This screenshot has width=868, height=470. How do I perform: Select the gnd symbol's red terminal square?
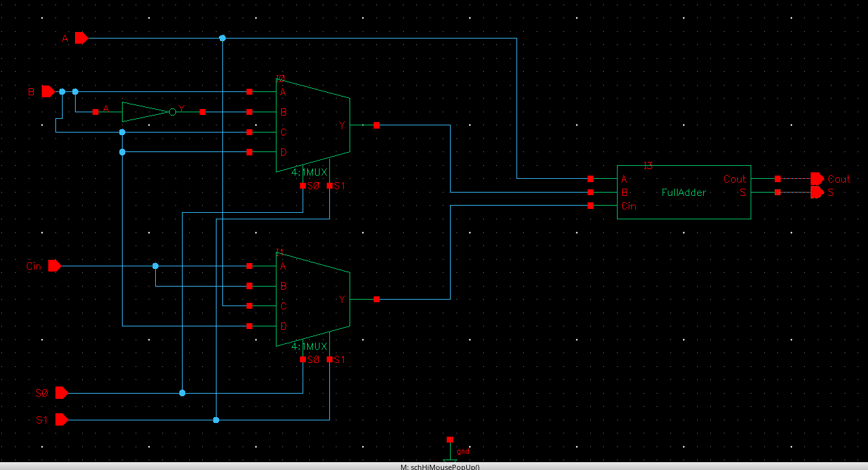tap(450, 439)
